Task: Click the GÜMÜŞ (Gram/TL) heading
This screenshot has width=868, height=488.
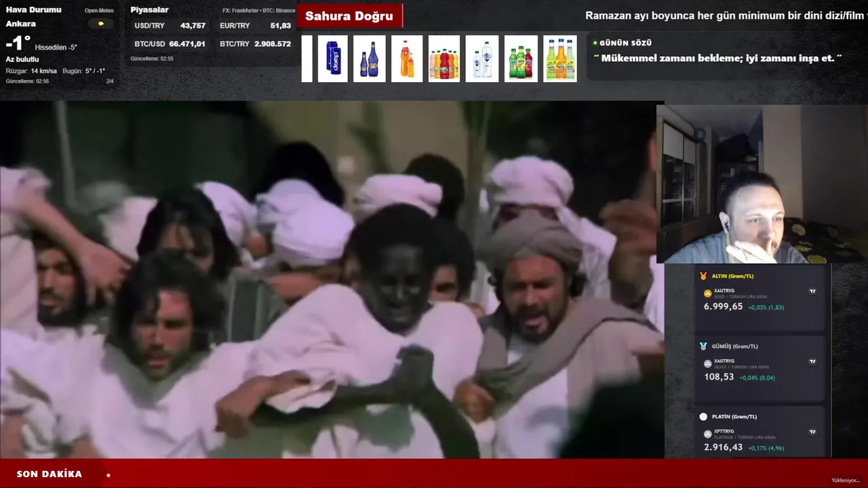Action: click(735, 346)
